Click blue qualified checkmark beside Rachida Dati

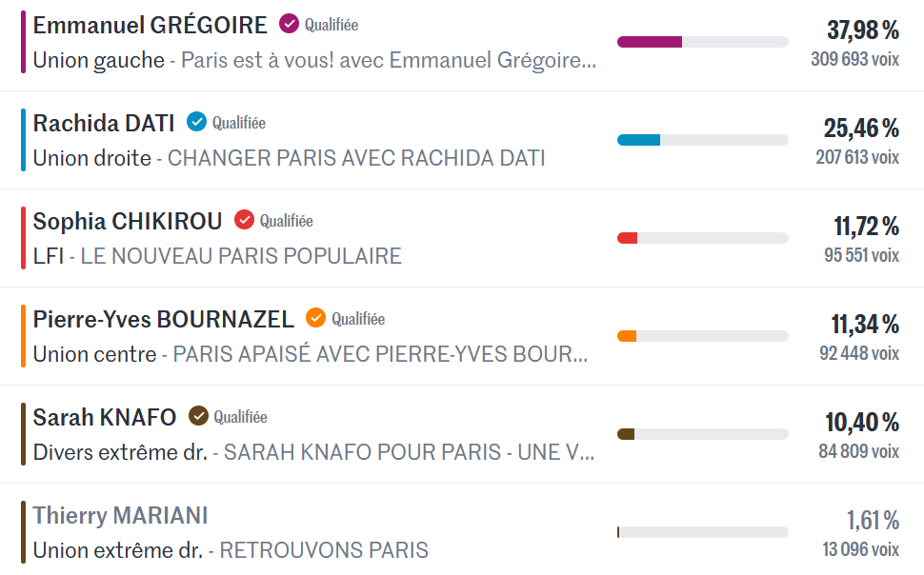pyautogui.click(x=196, y=122)
